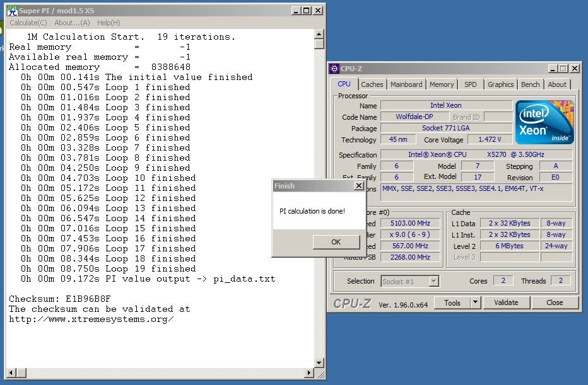The width and height of the screenshot is (588, 385).
Task: Click the L1 Inst. value 2 x 32 KBytes
Action: click(509, 234)
